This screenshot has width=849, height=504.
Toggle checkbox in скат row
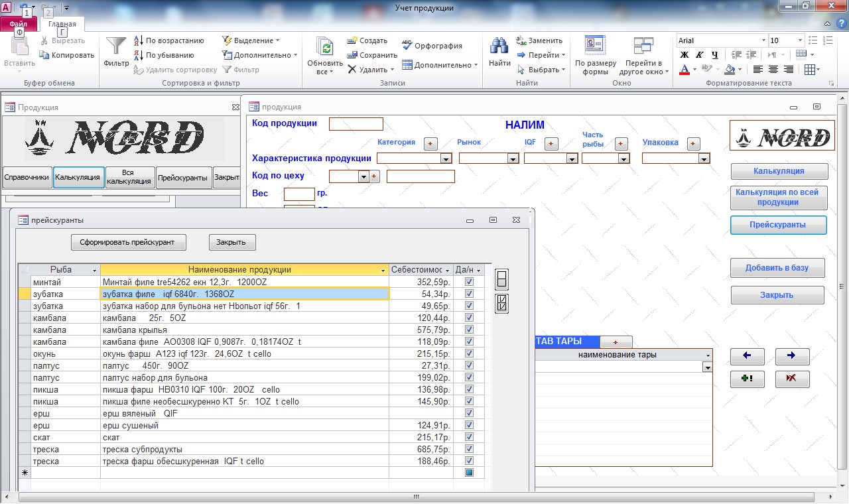pyautogui.click(x=470, y=437)
